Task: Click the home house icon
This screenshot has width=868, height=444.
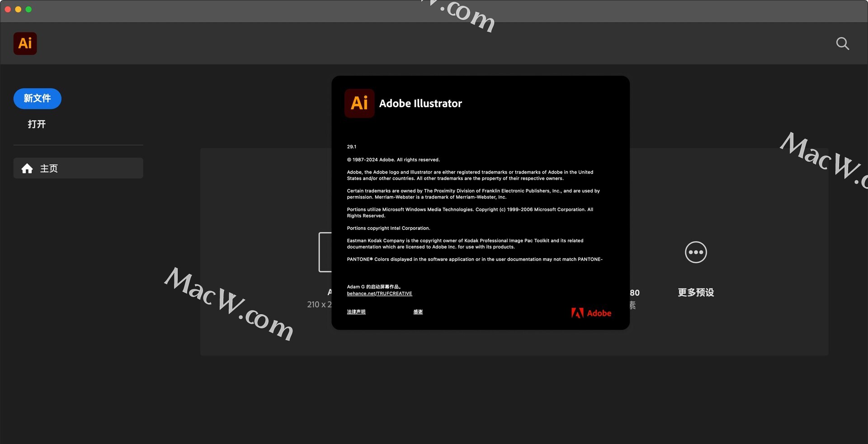Action: coord(27,169)
